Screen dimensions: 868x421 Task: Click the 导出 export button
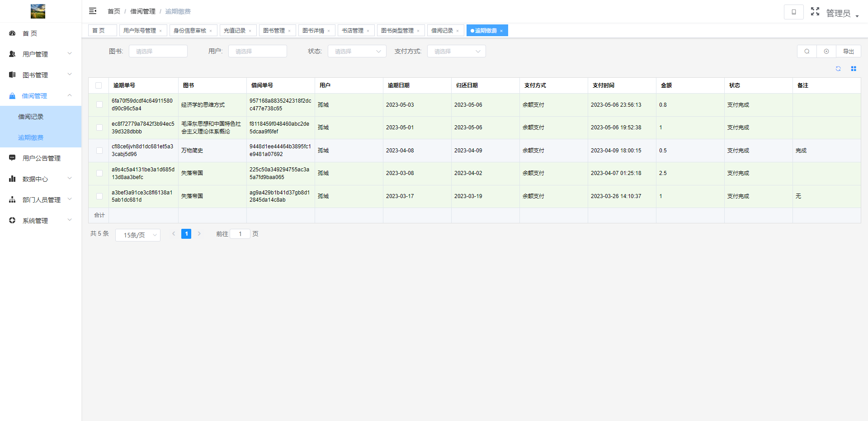(848, 52)
